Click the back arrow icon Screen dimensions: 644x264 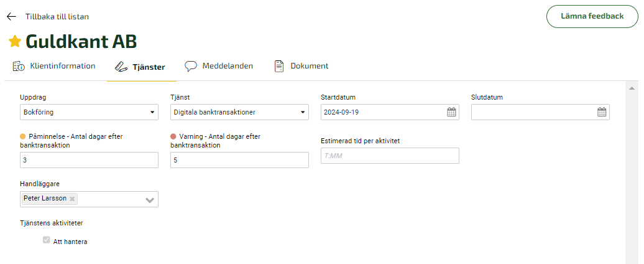point(11,16)
